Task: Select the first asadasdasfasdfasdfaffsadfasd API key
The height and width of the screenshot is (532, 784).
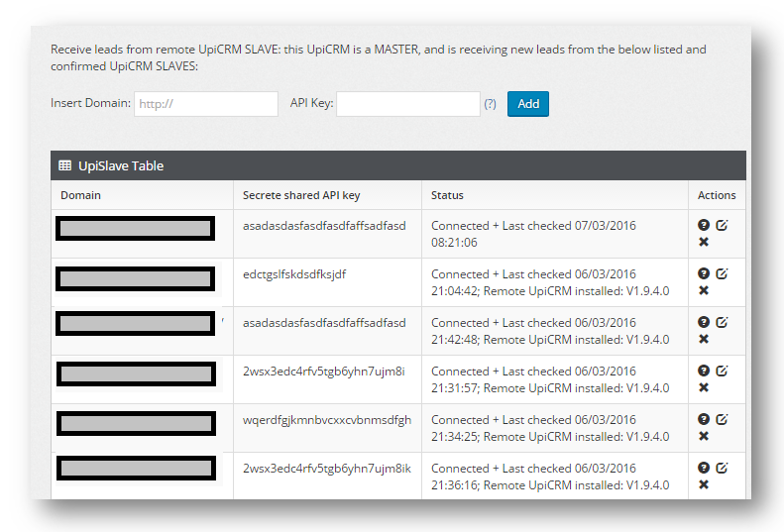Action: click(324, 226)
